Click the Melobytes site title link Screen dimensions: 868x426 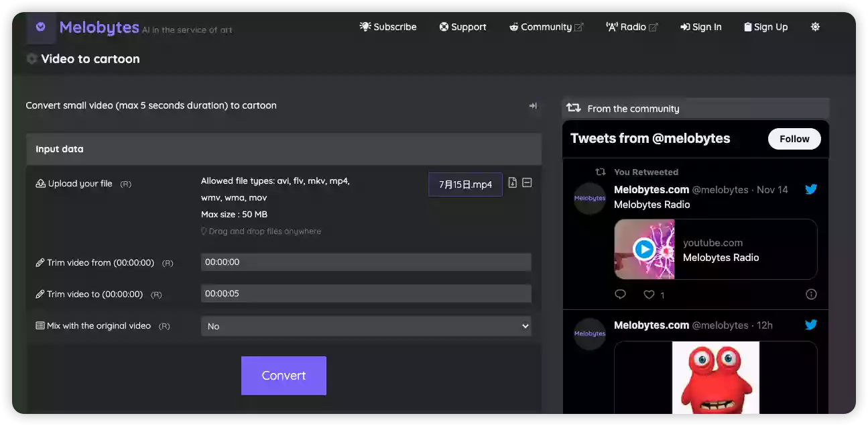coord(99,27)
